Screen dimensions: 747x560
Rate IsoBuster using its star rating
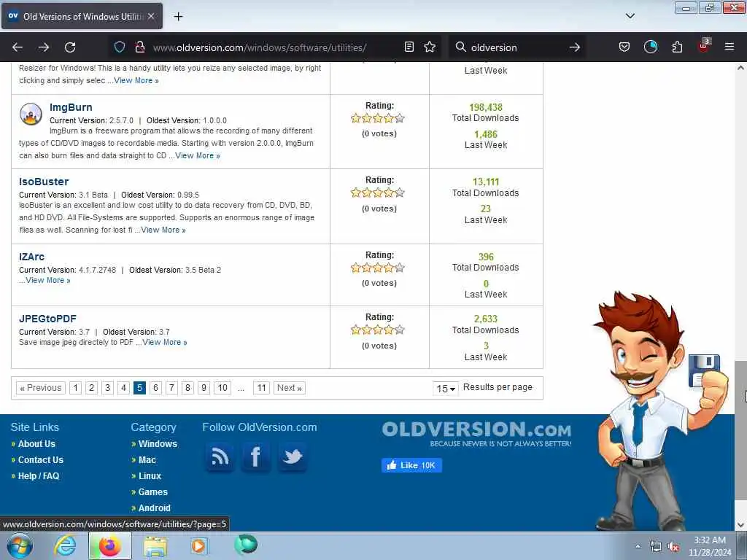pyautogui.click(x=378, y=192)
